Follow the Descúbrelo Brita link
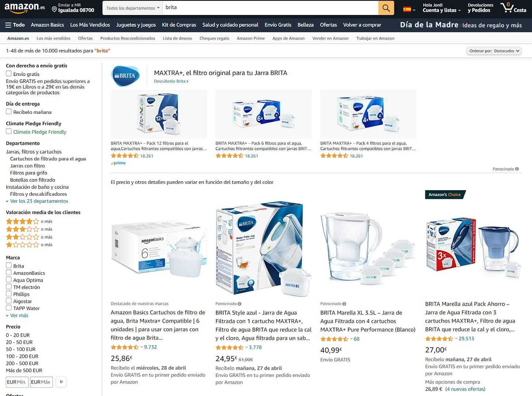 (x=171, y=81)
